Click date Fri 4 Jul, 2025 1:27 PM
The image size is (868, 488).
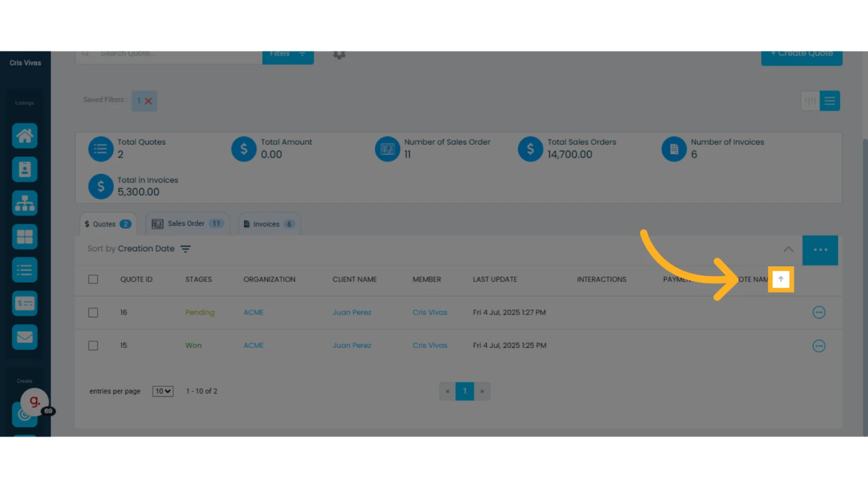coord(509,312)
